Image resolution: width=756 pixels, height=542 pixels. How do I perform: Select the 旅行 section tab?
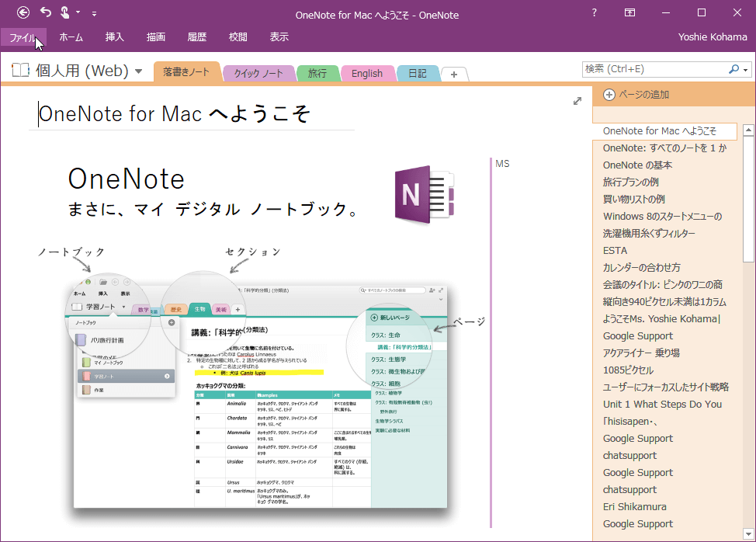(317, 73)
